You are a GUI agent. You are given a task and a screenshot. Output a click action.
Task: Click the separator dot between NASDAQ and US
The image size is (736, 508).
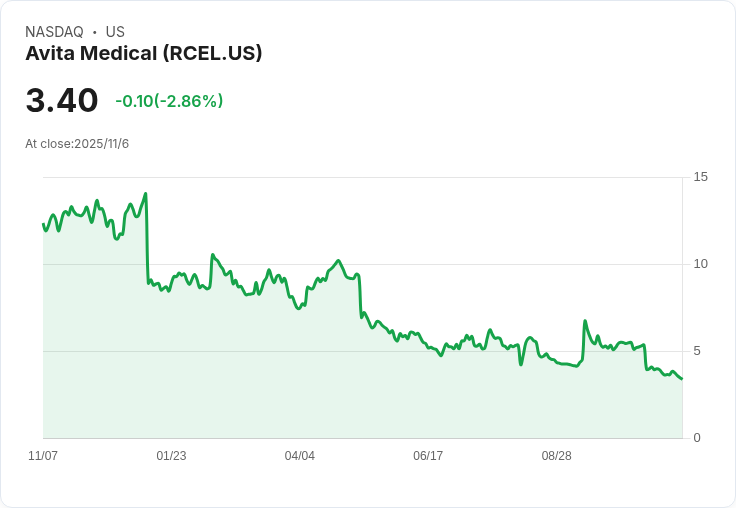click(94, 32)
